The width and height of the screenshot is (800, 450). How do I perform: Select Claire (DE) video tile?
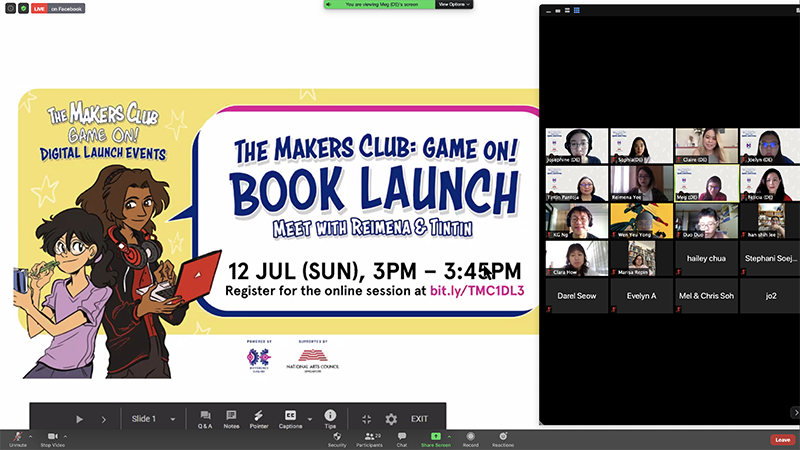[x=706, y=146]
